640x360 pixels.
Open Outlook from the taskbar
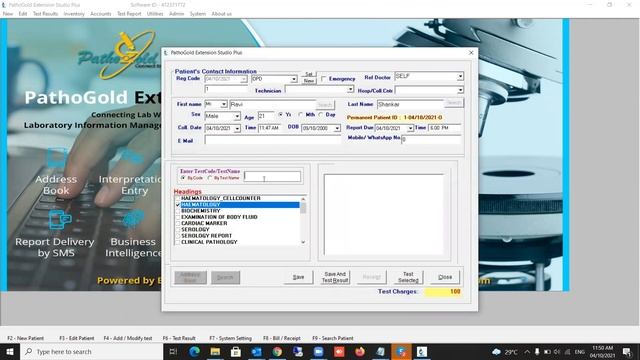[256, 351]
